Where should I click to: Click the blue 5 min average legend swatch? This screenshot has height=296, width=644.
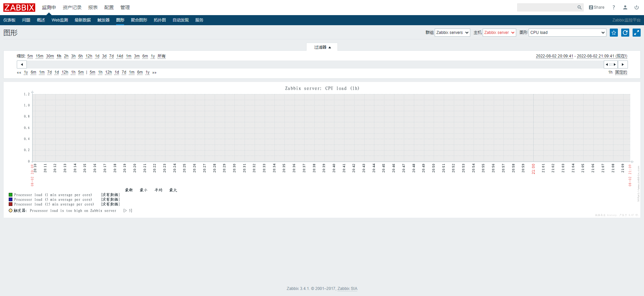point(11,200)
